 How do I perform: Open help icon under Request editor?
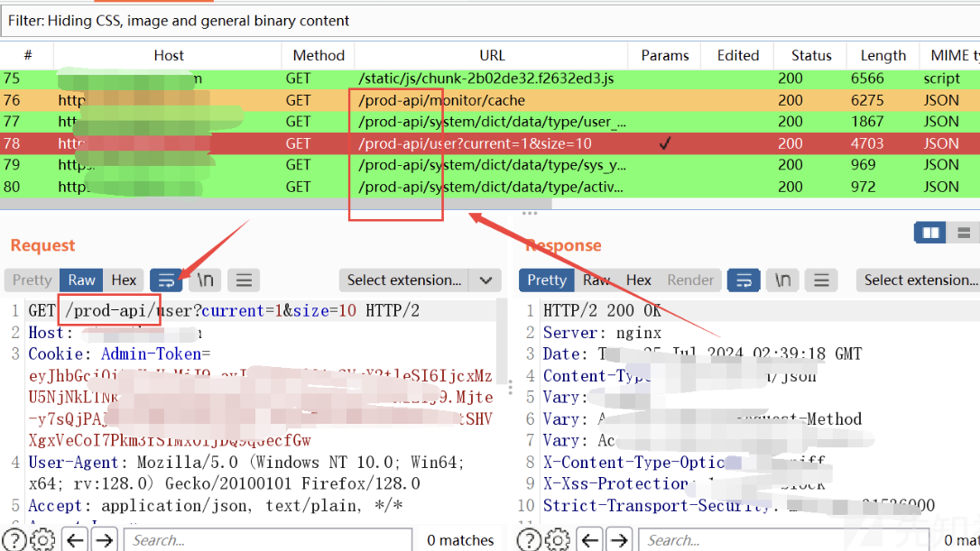click(14, 540)
